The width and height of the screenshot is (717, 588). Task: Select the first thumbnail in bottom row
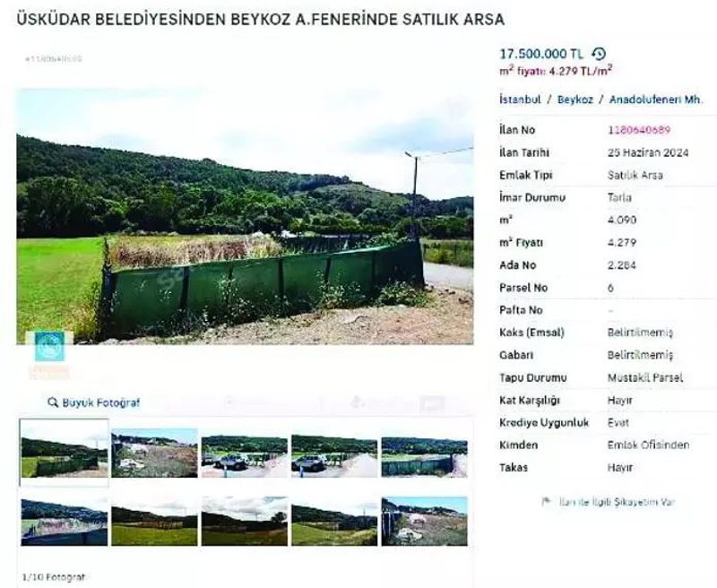(x=65, y=522)
